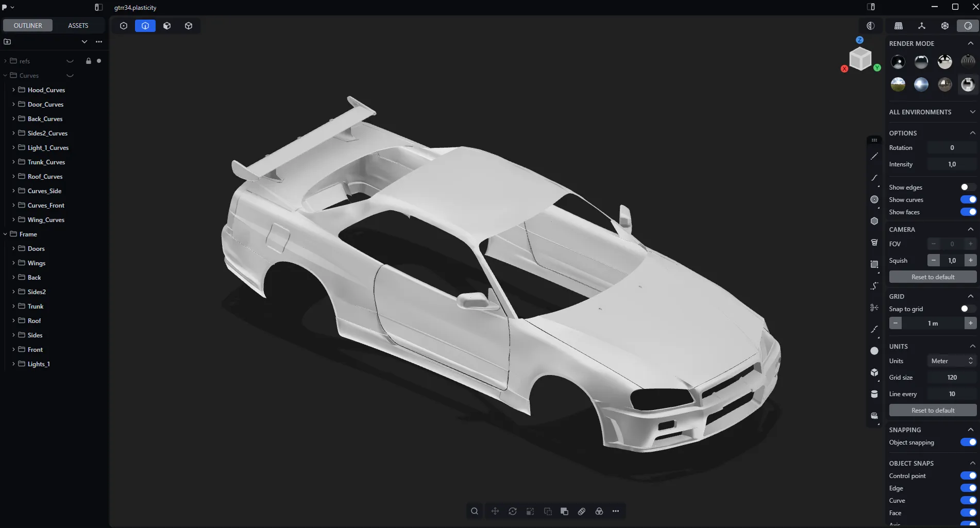The width and height of the screenshot is (980, 528).
Task: Expand the Door_Curves group
Action: pos(13,104)
